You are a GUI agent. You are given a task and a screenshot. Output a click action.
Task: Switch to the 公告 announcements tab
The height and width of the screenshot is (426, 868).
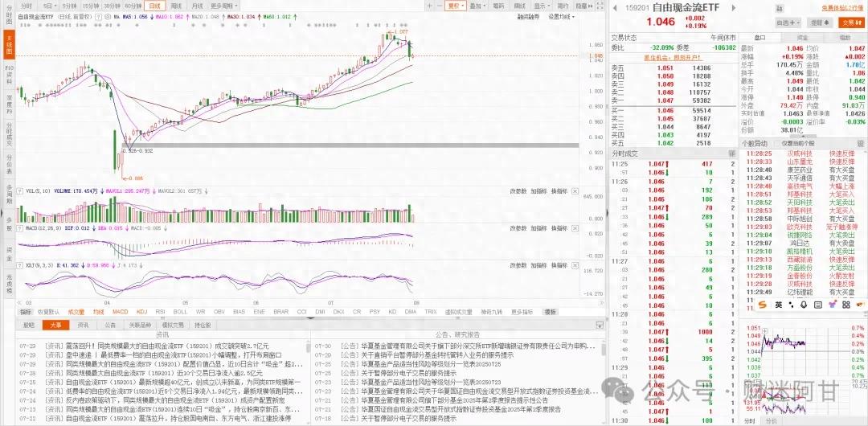coord(110,326)
